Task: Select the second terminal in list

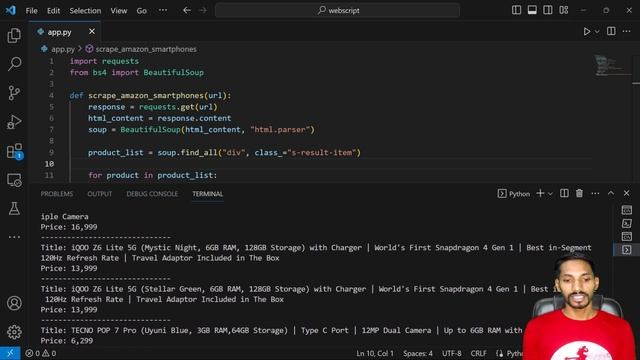Action: (627, 224)
